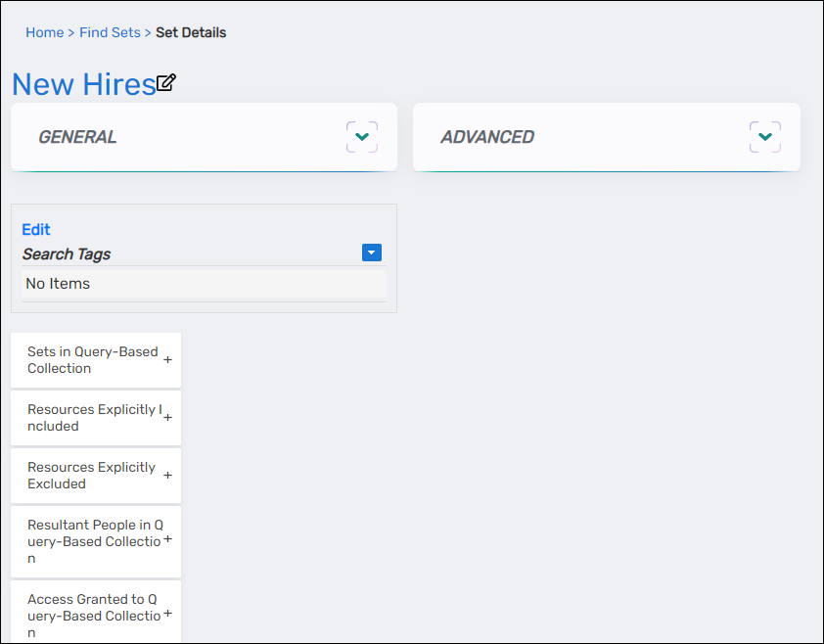The width and height of the screenshot is (824, 644).
Task: Click the Set Details breadcrumb entry
Action: [191, 32]
